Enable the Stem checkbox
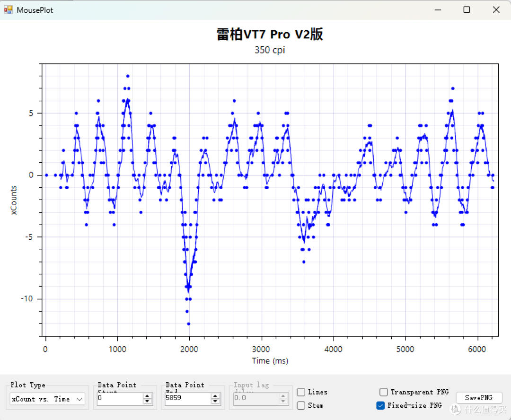 (x=301, y=405)
